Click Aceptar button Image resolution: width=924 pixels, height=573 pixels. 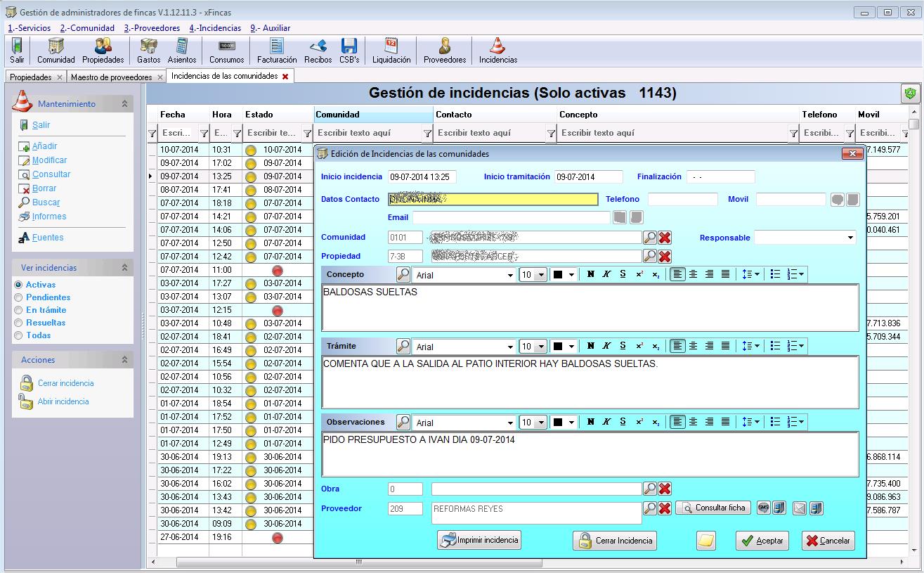pyautogui.click(x=762, y=541)
